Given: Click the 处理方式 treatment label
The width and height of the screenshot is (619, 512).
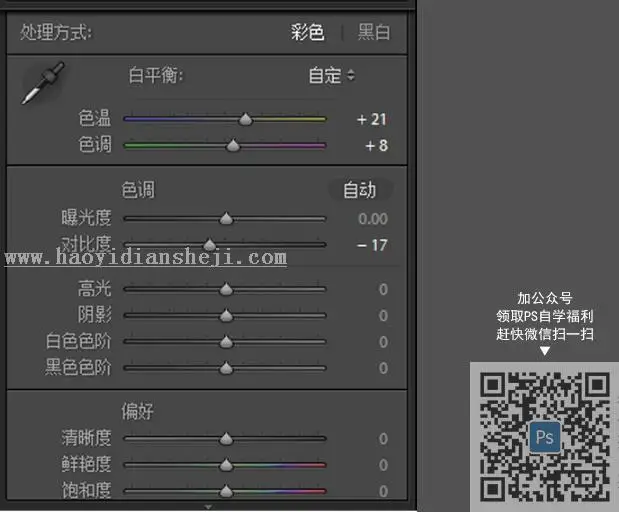Looking at the screenshot, I should click(56, 32).
